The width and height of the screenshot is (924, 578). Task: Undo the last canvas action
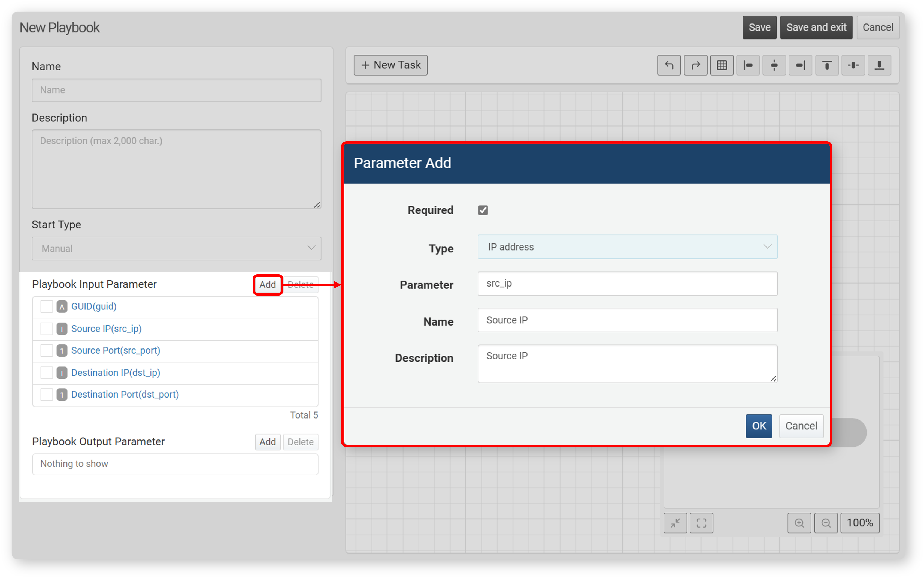point(668,65)
